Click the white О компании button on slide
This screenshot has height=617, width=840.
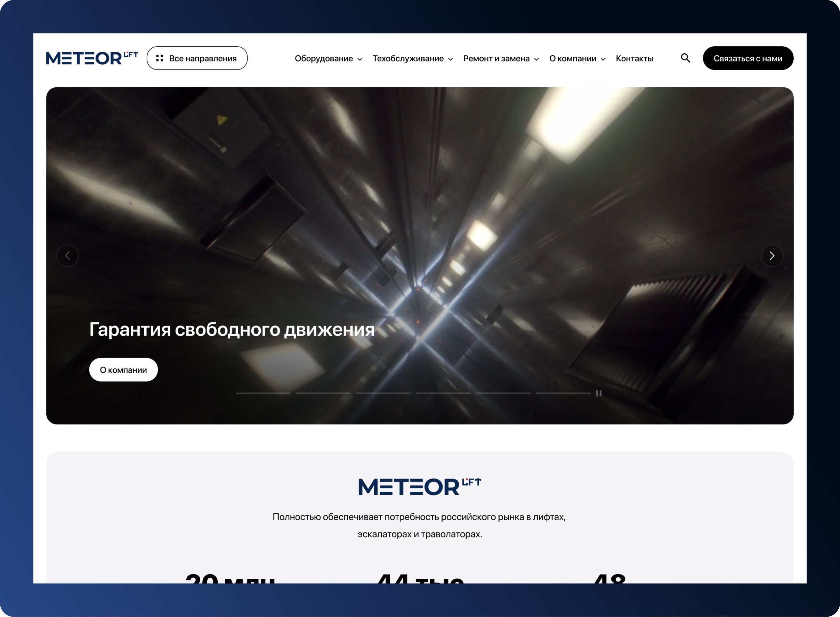pyautogui.click(x=123, y=370)
